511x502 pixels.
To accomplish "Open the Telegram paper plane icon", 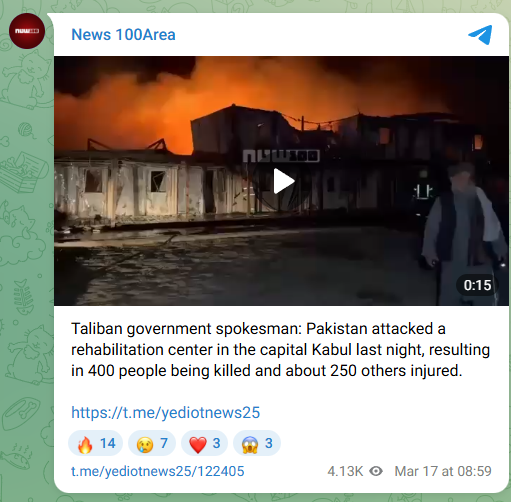I will pyautogui.click(x=480, y=35).
